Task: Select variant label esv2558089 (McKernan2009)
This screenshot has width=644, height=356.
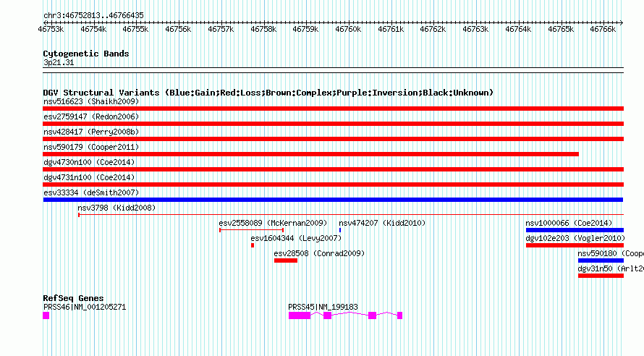Action: [273, 223]
